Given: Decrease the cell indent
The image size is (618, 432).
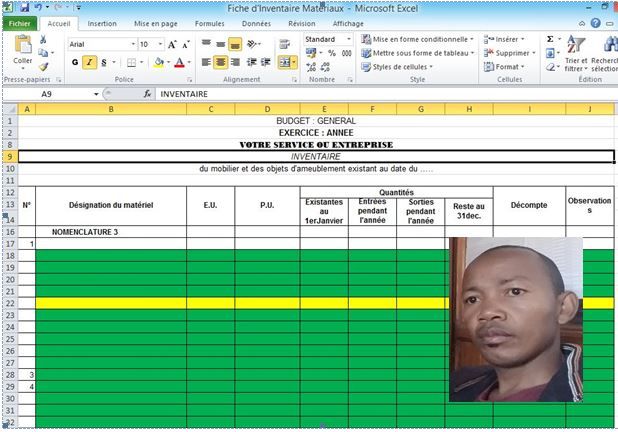Looking at the screenshot, I should click(x=251, y=62).
